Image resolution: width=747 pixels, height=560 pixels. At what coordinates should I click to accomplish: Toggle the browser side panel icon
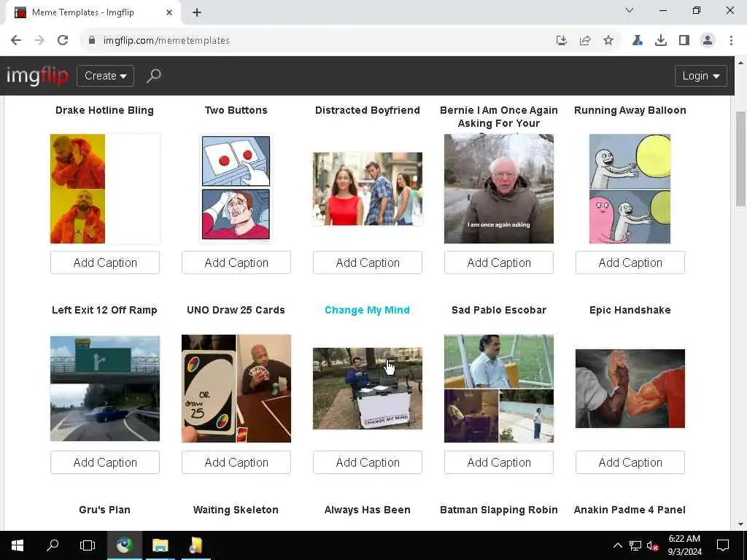[x=684, y=41]
